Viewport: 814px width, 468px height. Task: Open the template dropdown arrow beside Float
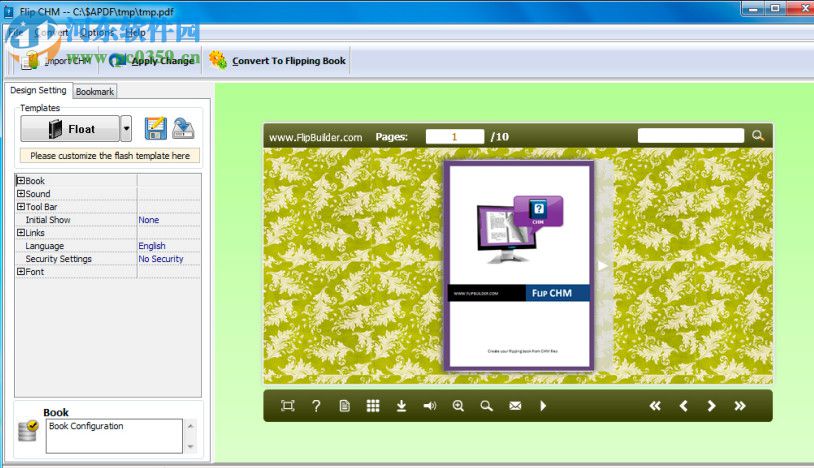click(126, 129)
